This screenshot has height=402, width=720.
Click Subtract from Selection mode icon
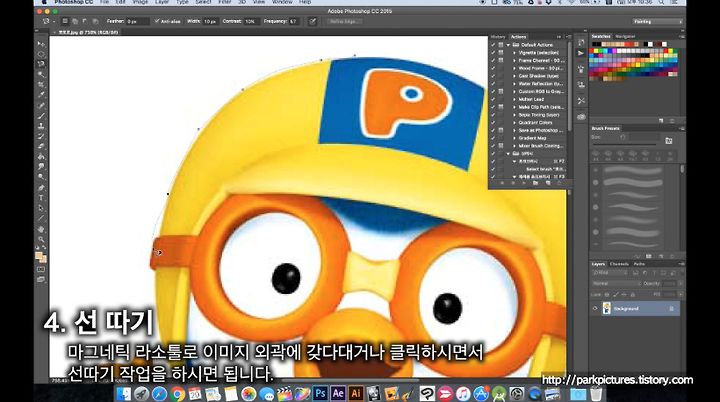pyautogui.click(x=84, y=21)
